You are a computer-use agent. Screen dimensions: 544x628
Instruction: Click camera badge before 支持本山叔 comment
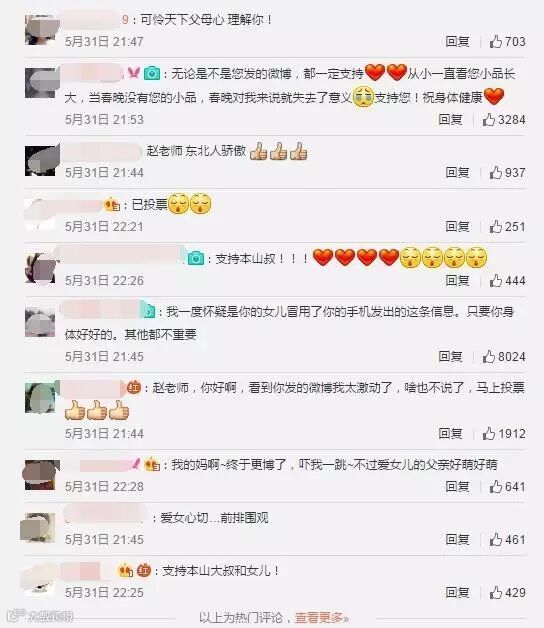195,258
